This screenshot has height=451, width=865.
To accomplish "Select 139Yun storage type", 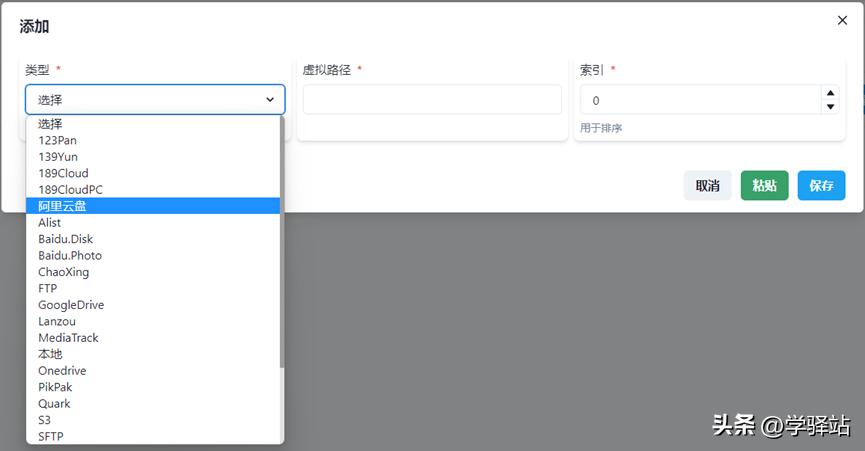I will tap(153, 157).
